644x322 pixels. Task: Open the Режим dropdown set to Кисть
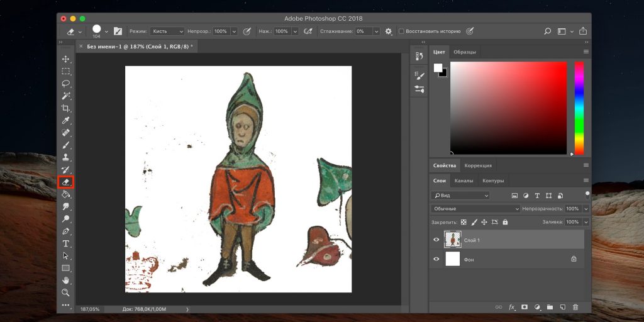tap(167, 31)
